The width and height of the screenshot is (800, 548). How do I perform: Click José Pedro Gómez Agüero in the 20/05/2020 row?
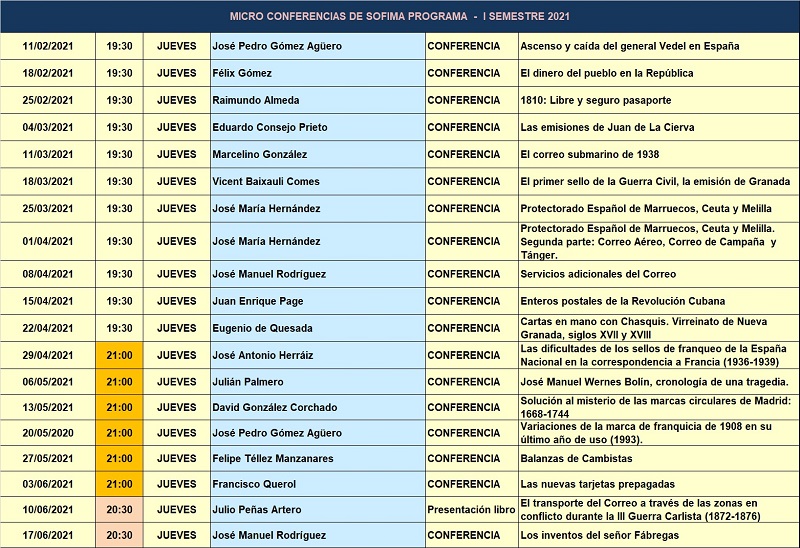click(x=277, y=433)
